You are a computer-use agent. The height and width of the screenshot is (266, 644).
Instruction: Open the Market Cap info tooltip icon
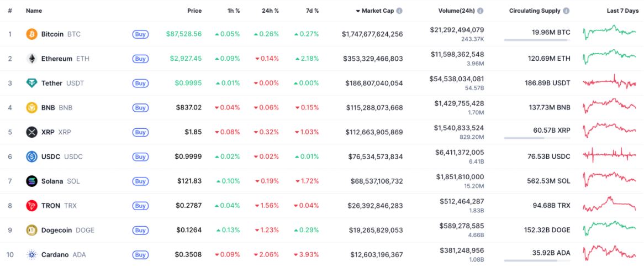coord(399,11)
